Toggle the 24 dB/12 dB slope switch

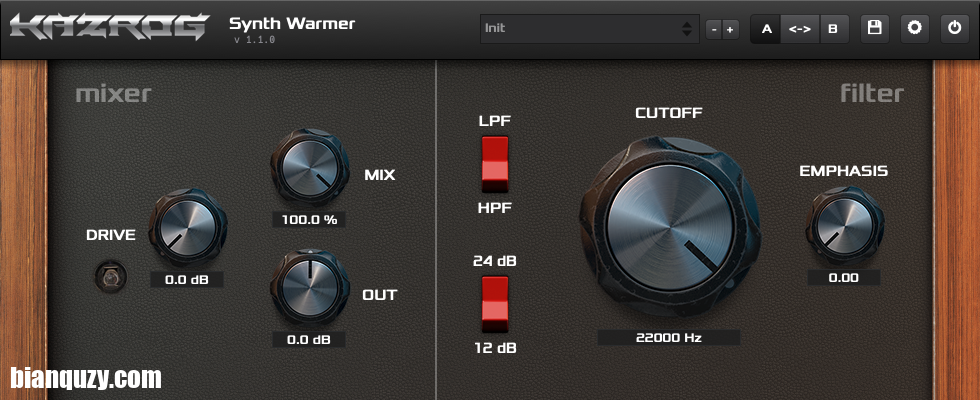[494, 304]
